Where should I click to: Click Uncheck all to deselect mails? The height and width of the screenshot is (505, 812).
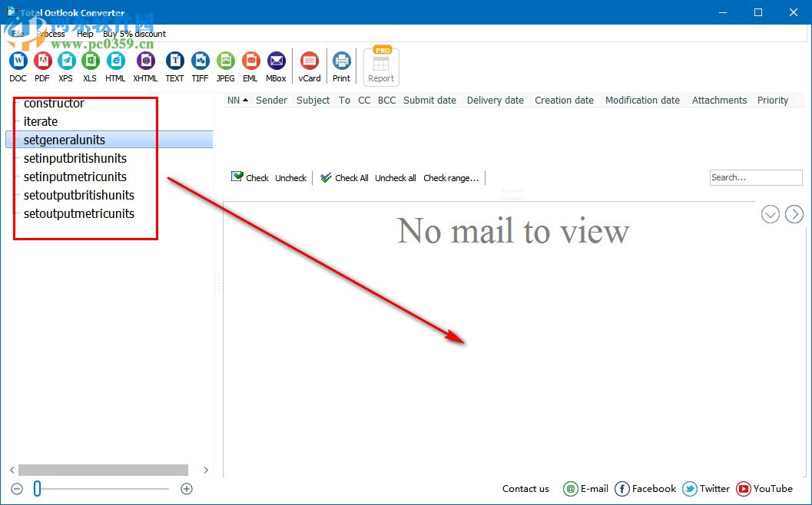tap(395, 178)
